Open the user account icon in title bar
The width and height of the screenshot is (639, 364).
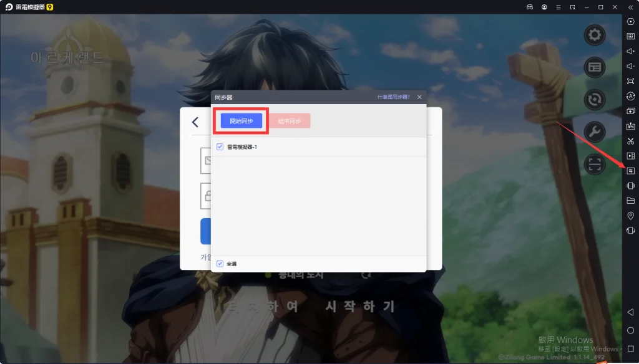point(544,7)
